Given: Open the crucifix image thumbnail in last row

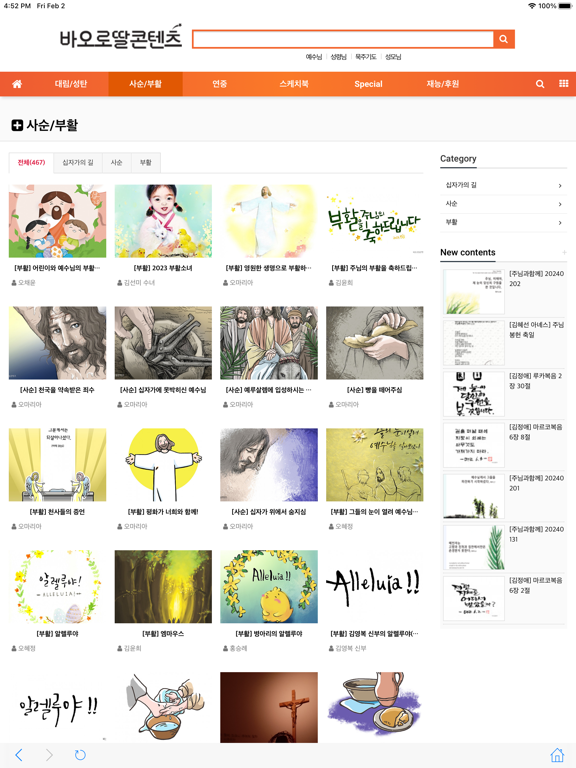Looking at the screenshot, I should [x=269, y=707].
